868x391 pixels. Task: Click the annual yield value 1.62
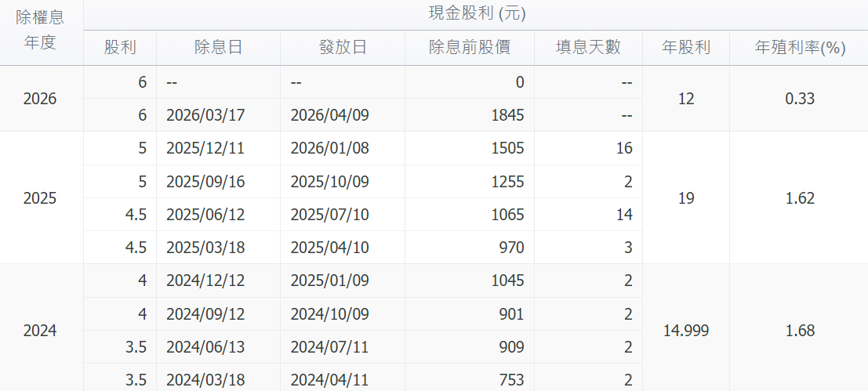tap(800, 198)
